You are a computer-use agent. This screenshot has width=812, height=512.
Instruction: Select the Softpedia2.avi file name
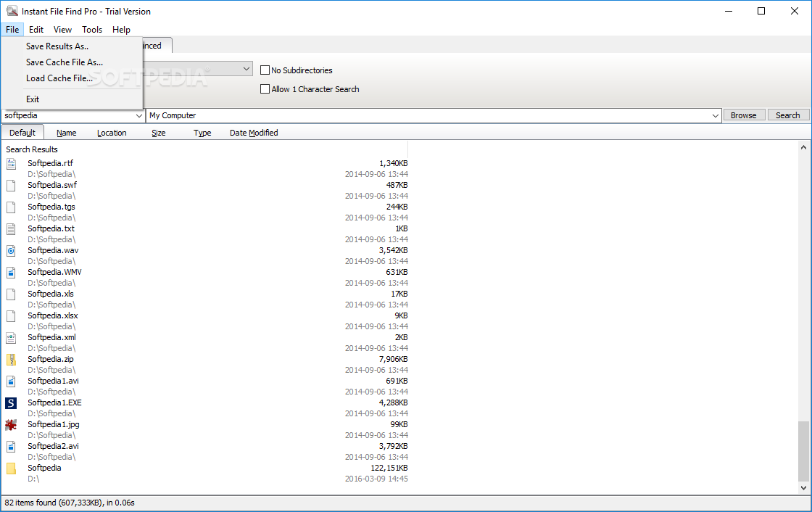coord(53,446)
